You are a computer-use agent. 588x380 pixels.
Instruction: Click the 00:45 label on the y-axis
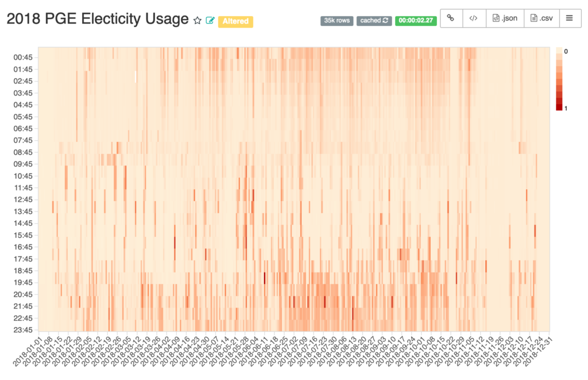pyautogui.click(x=23, y=57)
